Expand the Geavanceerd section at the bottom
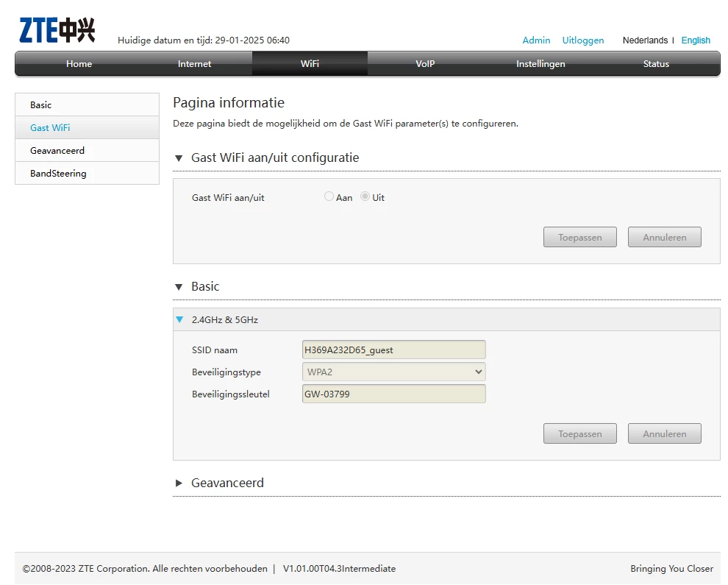 tap(179, 483)
